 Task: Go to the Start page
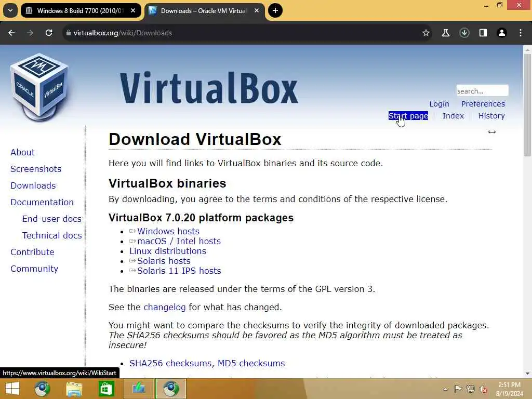(x=408, y=116)
